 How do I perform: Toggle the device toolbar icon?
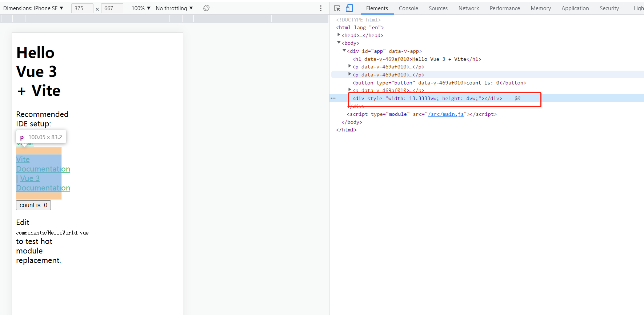click(x=349, y=8)
